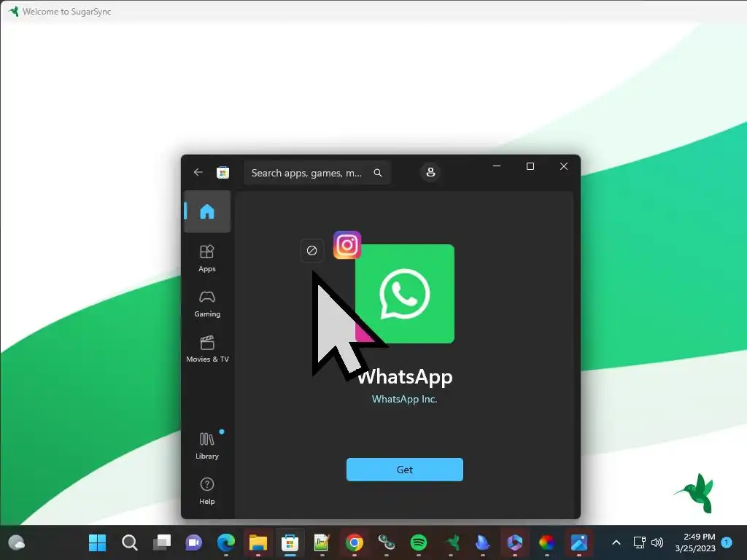Open Google Chrome from taskbar
The image size is (747, 560).
(354, 542)
